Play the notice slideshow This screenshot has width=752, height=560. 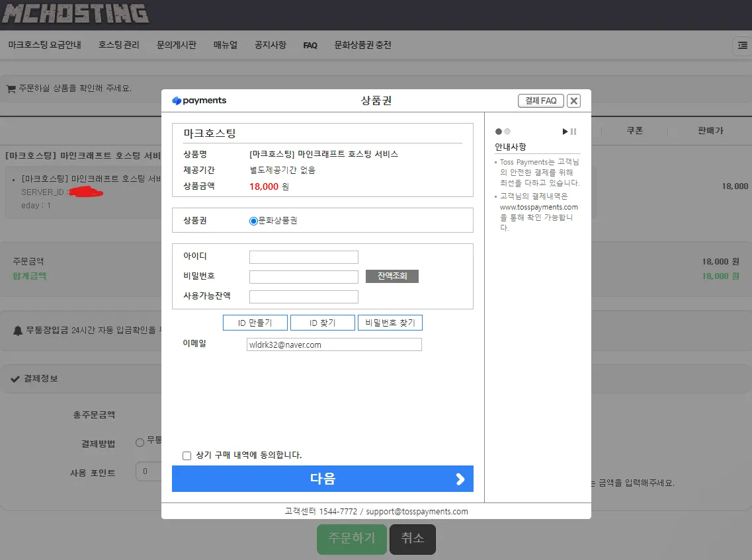[x=565, y=132]
